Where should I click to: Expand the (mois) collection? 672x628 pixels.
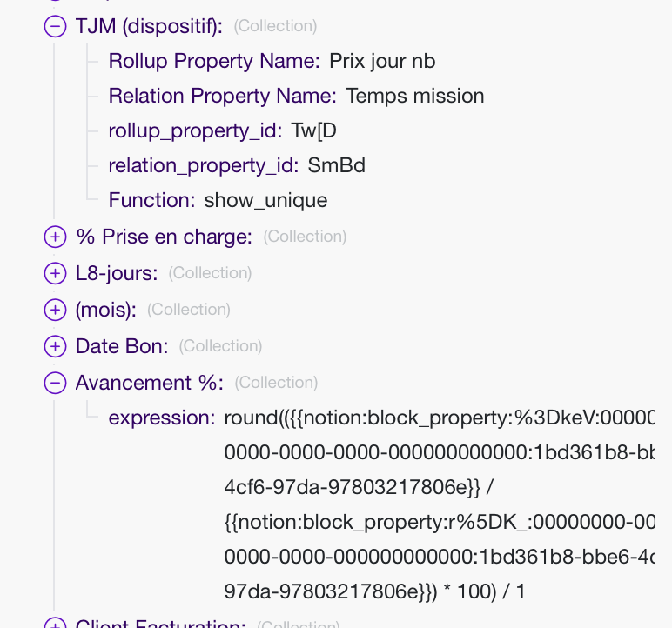[55, 310]
